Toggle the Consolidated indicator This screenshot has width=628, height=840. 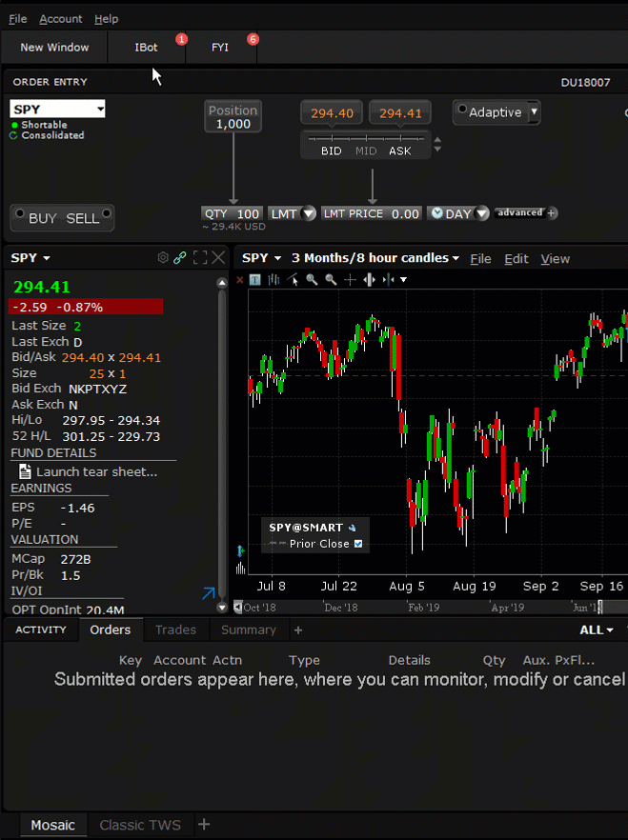[14, 135]
